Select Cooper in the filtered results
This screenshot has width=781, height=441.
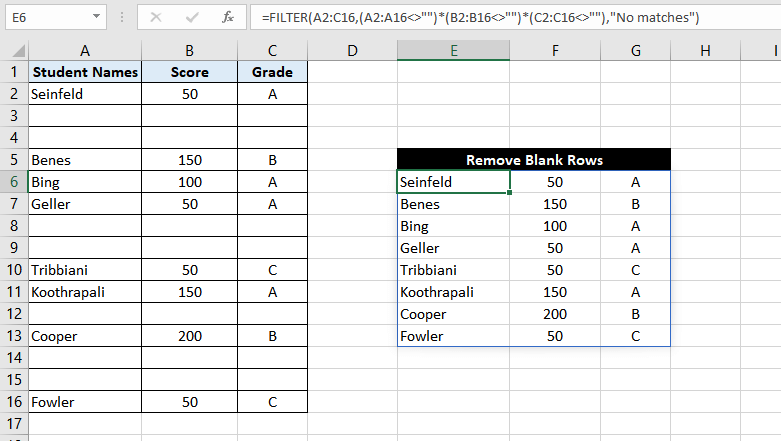(453, 314)
